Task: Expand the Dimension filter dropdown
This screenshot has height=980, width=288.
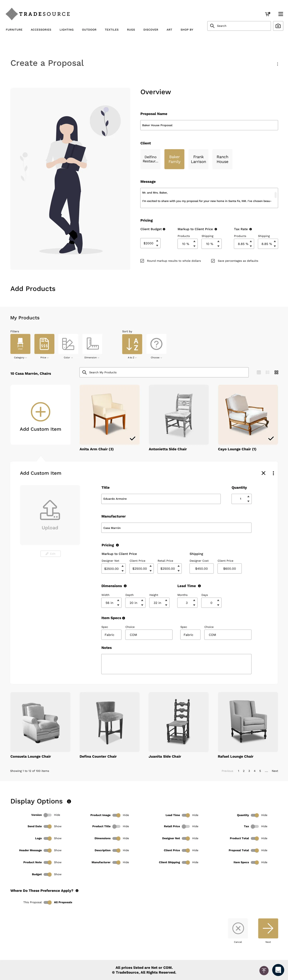Action: tap(92, 358)
